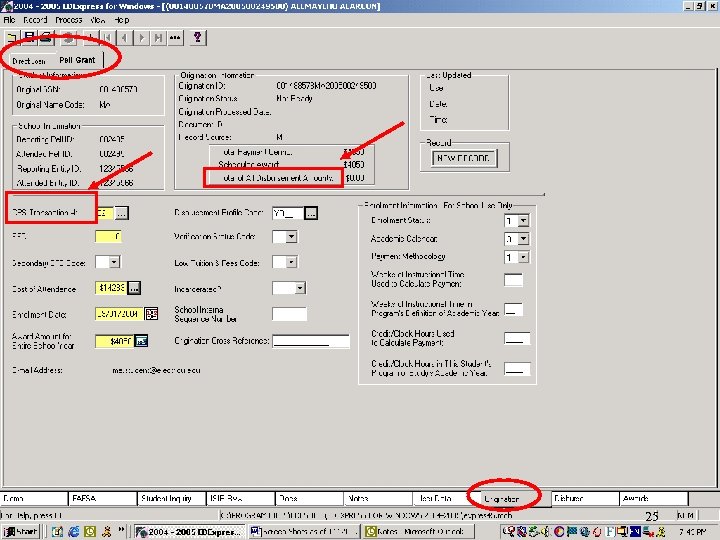Click the EFC input field
Viewport: 720px width, 540px height.
108,236
